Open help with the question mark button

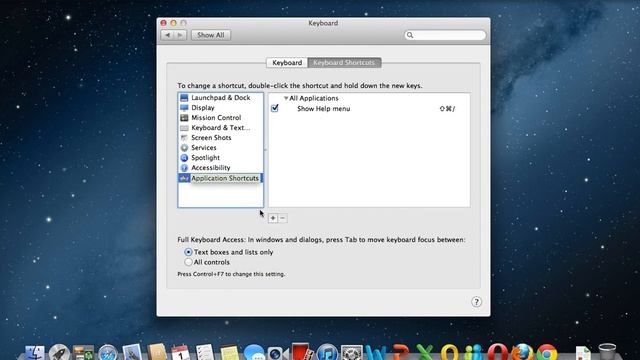pyautogui.click(x=476, y=302)
